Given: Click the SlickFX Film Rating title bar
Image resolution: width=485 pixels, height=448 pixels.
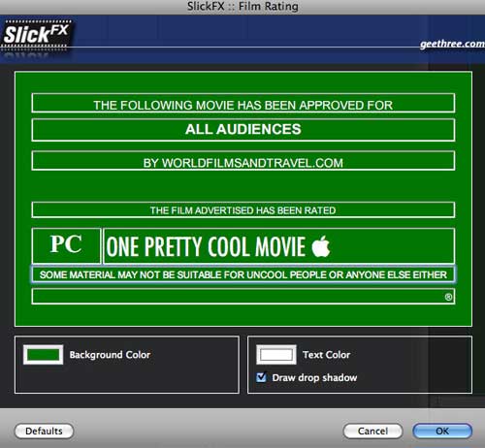Looking at the screenshot, I should point(242,7).
